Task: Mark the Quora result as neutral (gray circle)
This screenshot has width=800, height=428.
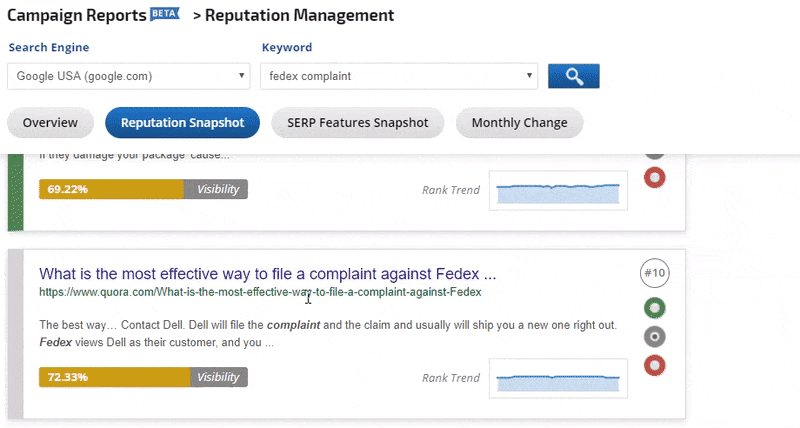Action: (655, 335)
